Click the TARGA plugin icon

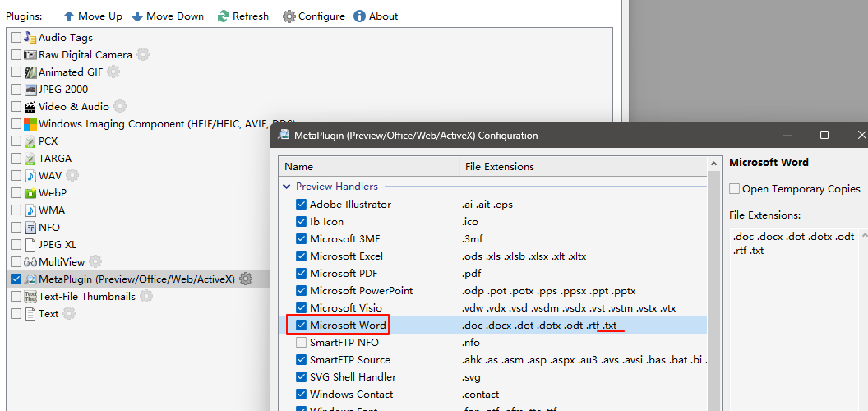(30, 159)
